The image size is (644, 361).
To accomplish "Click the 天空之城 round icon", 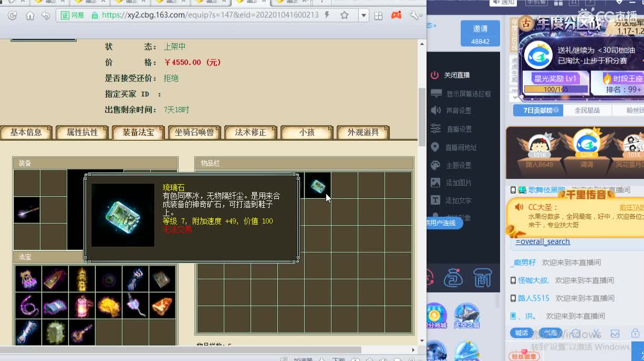I will 467,316.
